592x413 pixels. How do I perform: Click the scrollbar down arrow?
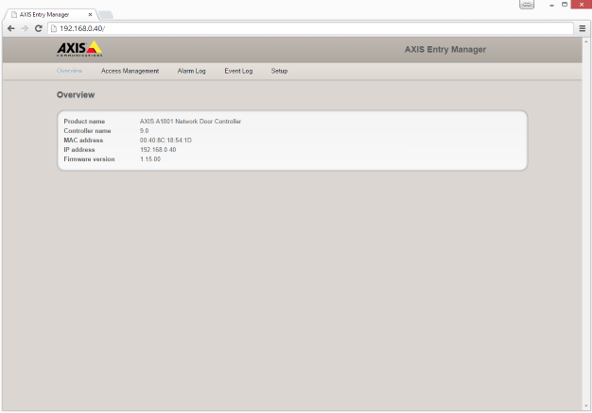coord(586,406)
